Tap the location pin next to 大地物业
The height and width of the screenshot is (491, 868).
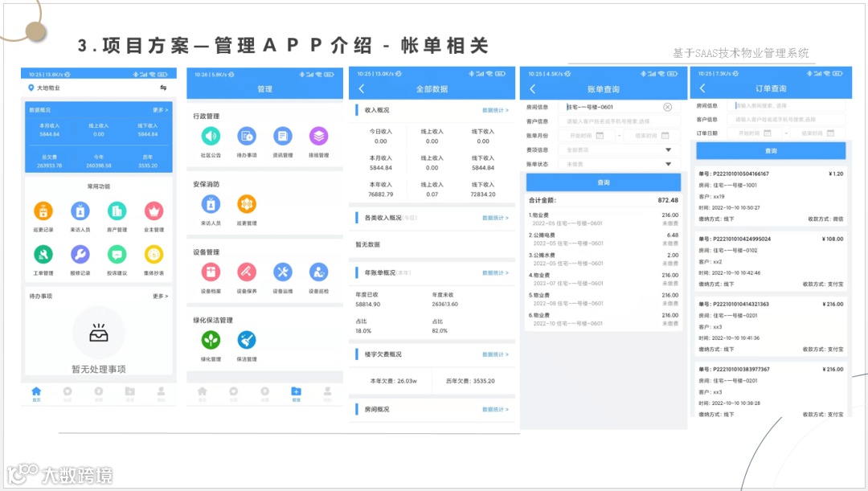click(31, 88)
